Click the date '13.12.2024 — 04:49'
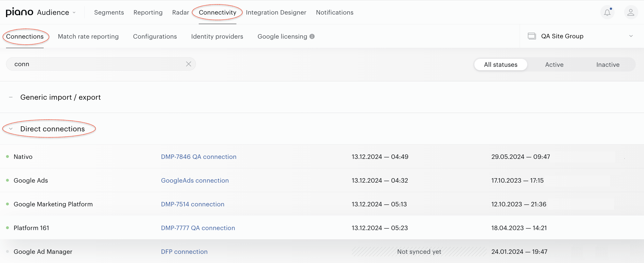This screenshot has height=263, width=644. click(380, 157)
